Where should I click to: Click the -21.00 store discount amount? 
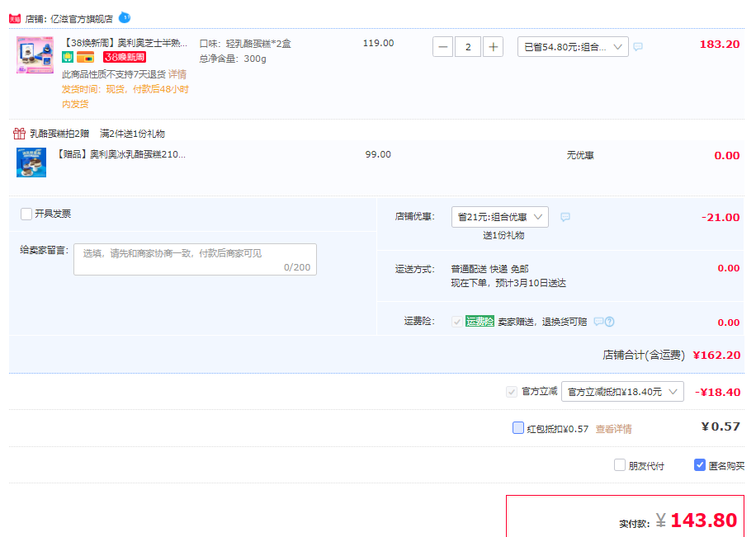pos(721,218)
